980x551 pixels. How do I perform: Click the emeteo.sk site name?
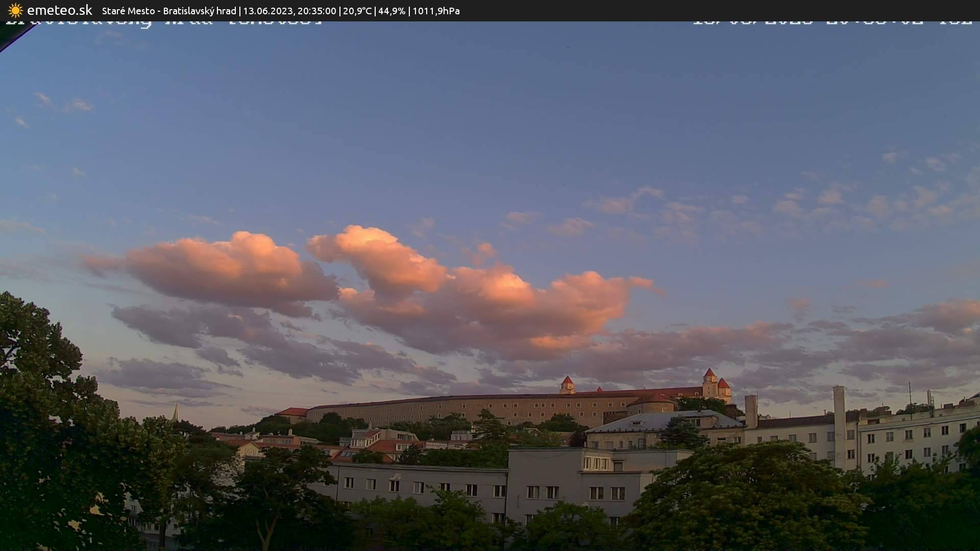[59, 11]
